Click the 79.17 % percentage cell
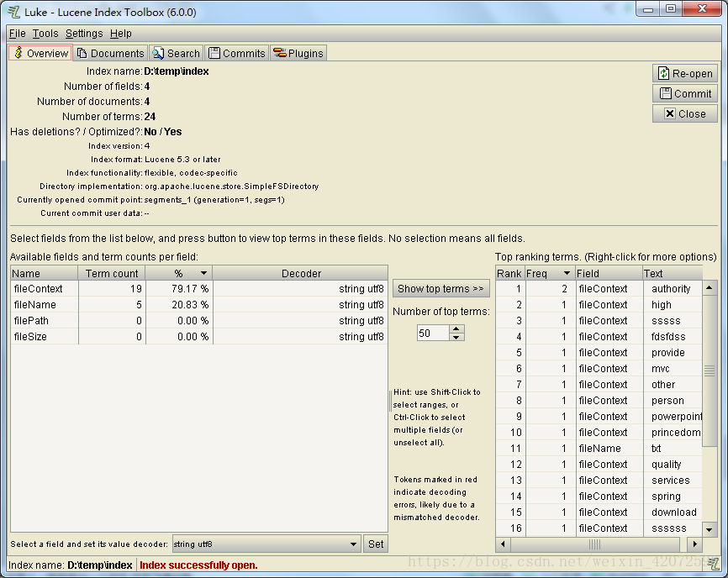Screen dimensions: 728x578 point(179,288)
